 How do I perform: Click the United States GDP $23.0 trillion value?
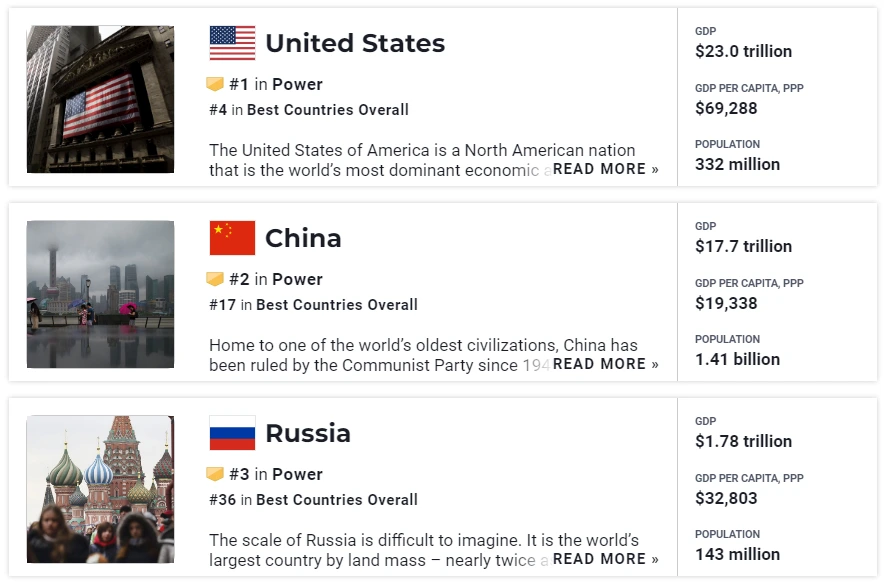pyautogui.click(x=743, y=51)
